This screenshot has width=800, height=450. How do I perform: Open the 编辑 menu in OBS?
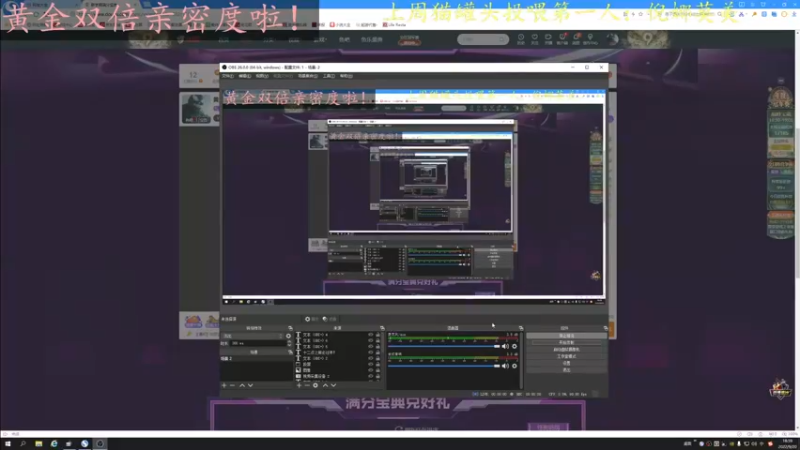[x=245, y=76]
